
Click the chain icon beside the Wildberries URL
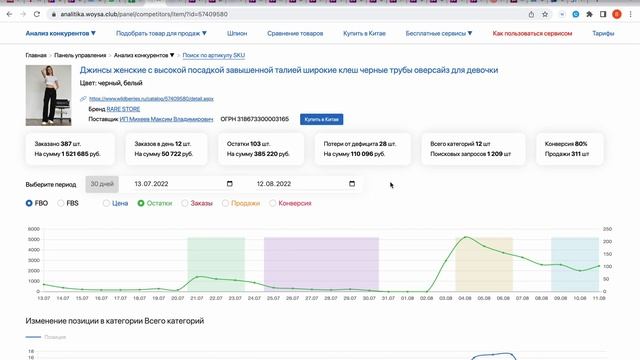point(83,99)
